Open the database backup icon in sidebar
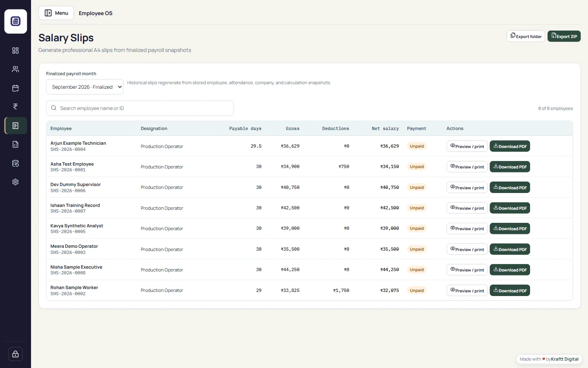Screen dimensions: 588x368 click(x=16, y=163)
